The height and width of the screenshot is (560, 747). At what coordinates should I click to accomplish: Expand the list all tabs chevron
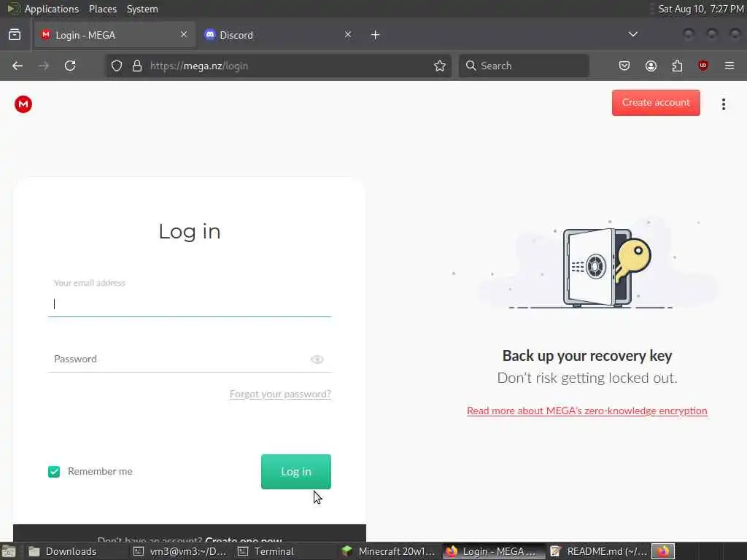coord(633,34)
